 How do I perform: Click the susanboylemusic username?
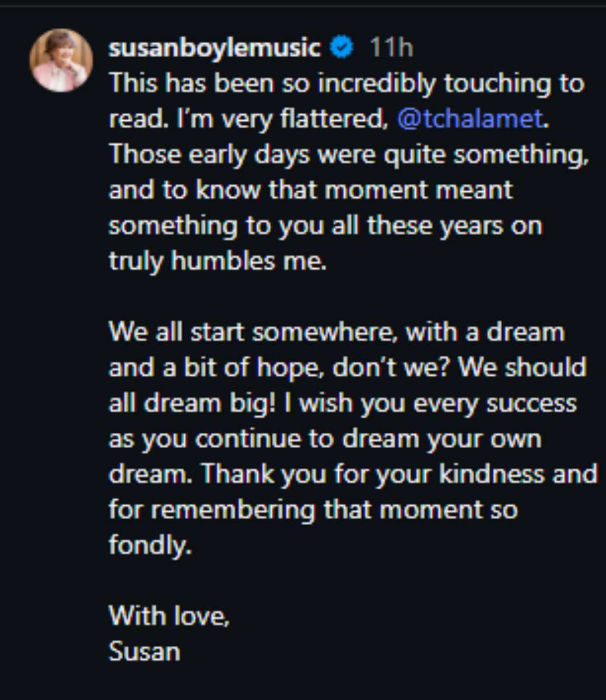click(214, 48)
